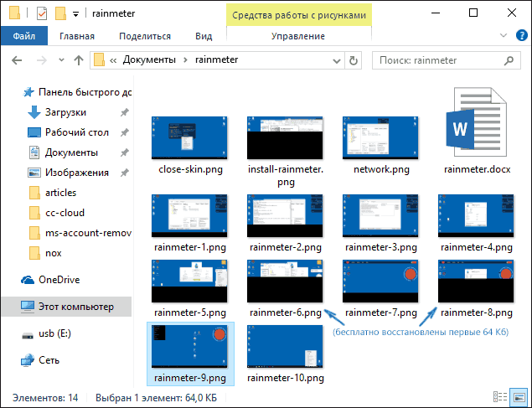
Task: Click the double-chevron breadcrumb overflow
Action: pyautogui.click(x=113, y=60)
